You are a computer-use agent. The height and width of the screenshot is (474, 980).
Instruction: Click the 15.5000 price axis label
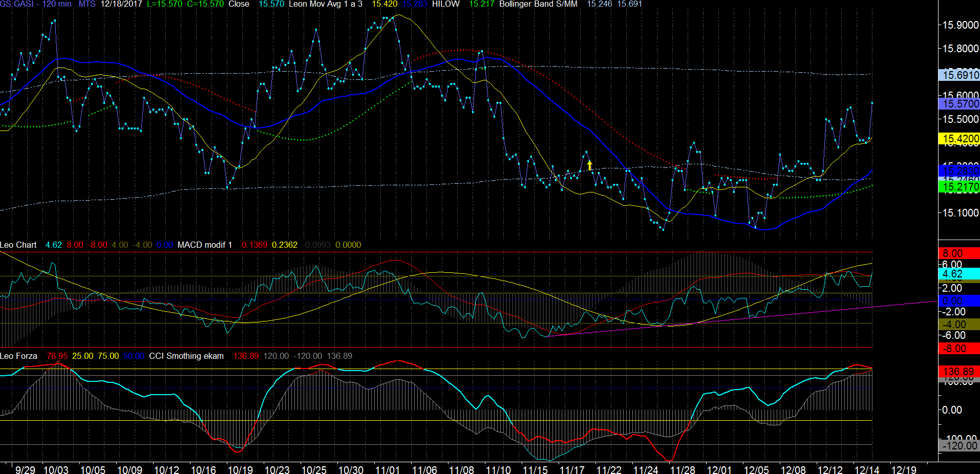click(961, 119)
